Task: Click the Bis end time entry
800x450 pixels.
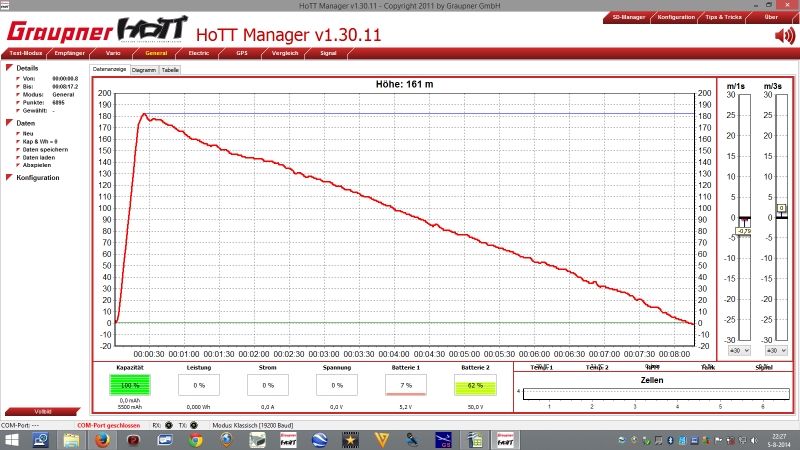Action: pyautogui.click(x=47, y=87)
